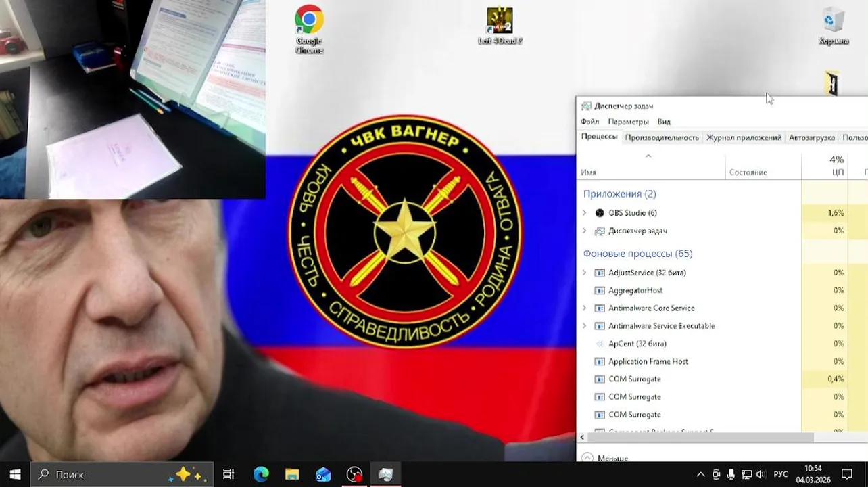868x487 pixels.
Task: Click the microphone tray icon
Action: (731, 474)
